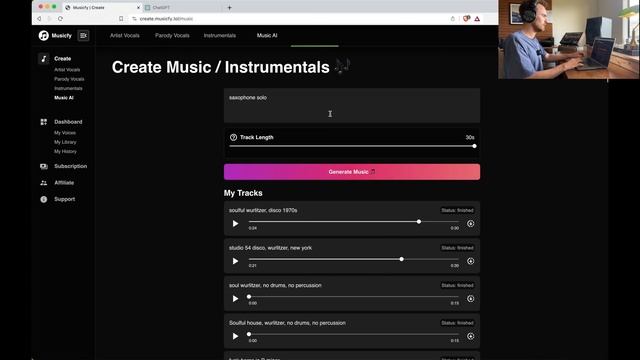Screen dimensions: 640x360
Task: Click the 30s track length value
Action: pyautogui.click(x=470, y=138)
